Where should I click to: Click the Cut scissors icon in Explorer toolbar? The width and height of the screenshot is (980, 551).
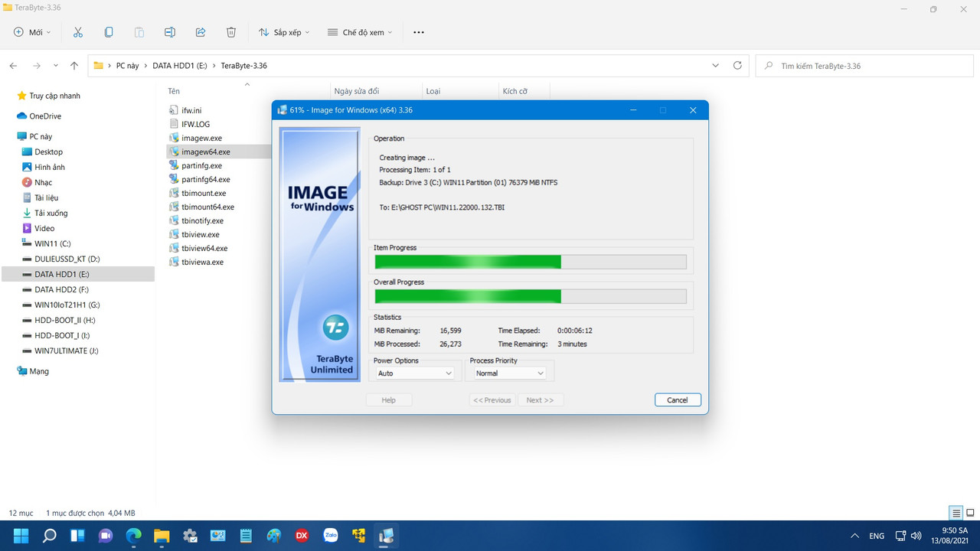point(78,32)
